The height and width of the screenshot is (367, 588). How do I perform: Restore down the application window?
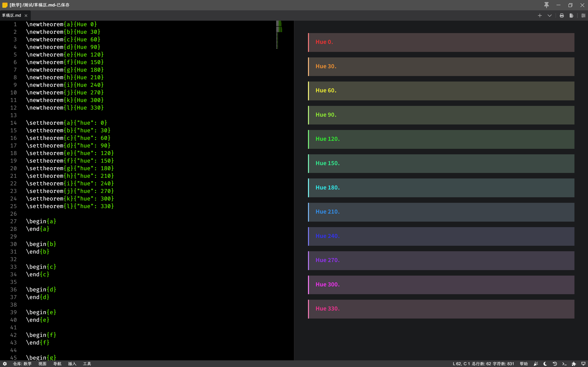(570, 5)
